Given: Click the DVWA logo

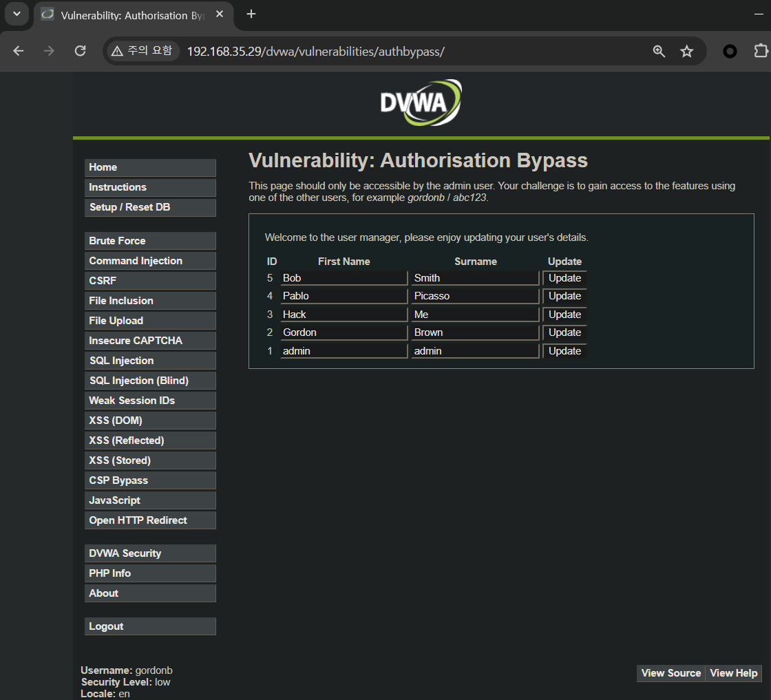Looking at the screenshot, I should tap(421, 103).
